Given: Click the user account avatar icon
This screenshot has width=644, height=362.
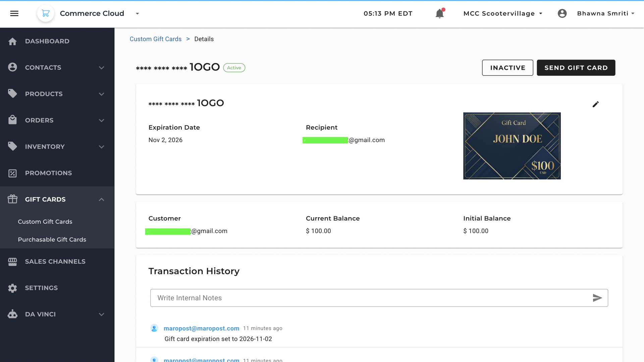Looking at the screenshot, I should pyautogui.click(x=562, y=13).
